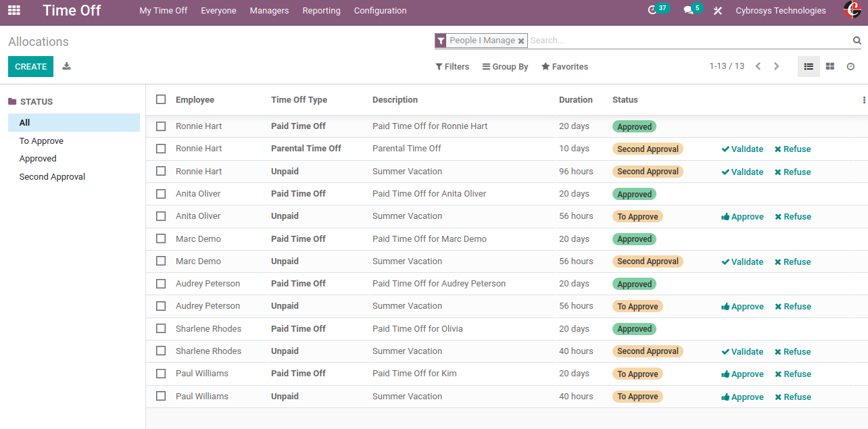Screen dimensions: 868x429
Task: Switch to list view icon
Action: pyautogui.click(x=809, y=66)
